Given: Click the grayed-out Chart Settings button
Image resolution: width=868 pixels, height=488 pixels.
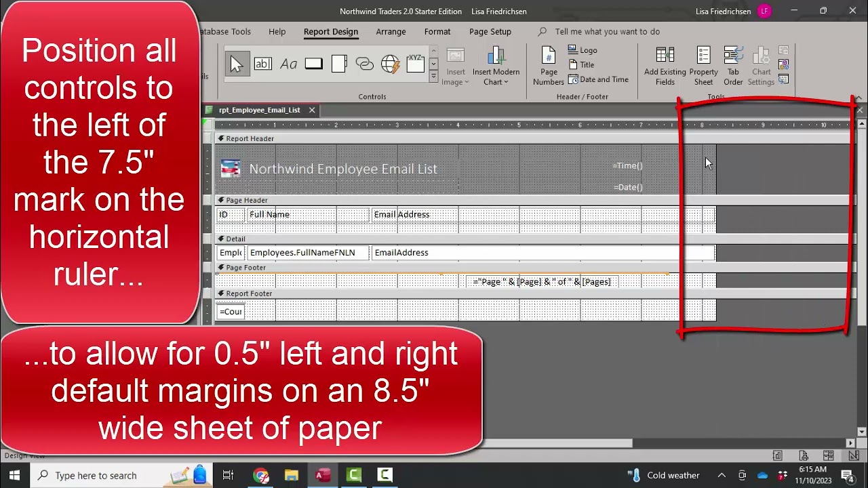Looking at the screenshot, I should click(761, 66).
